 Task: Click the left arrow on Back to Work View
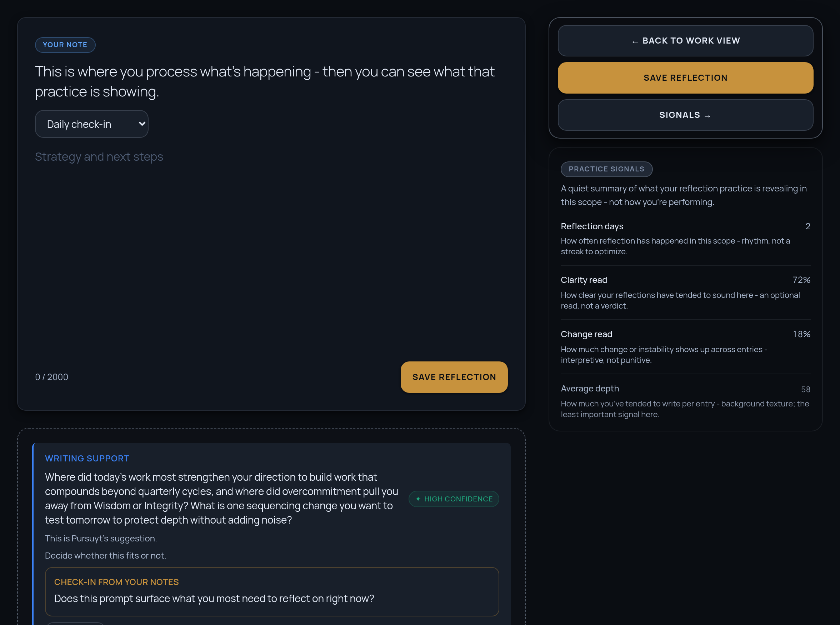click(635, 42)
